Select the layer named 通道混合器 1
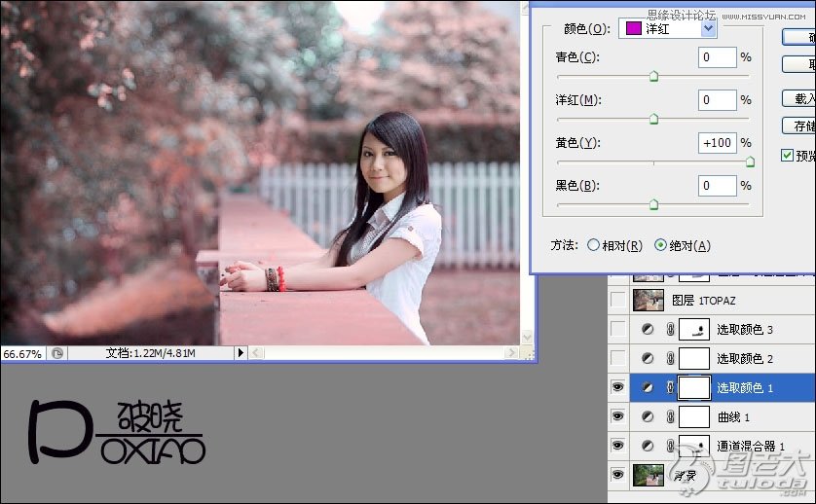 pos(751,446)
